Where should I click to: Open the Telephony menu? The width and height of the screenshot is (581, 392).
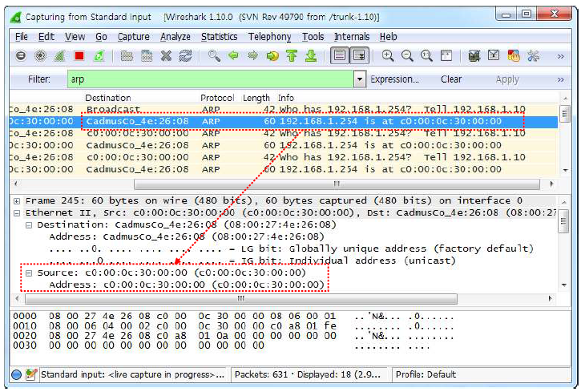269,37
